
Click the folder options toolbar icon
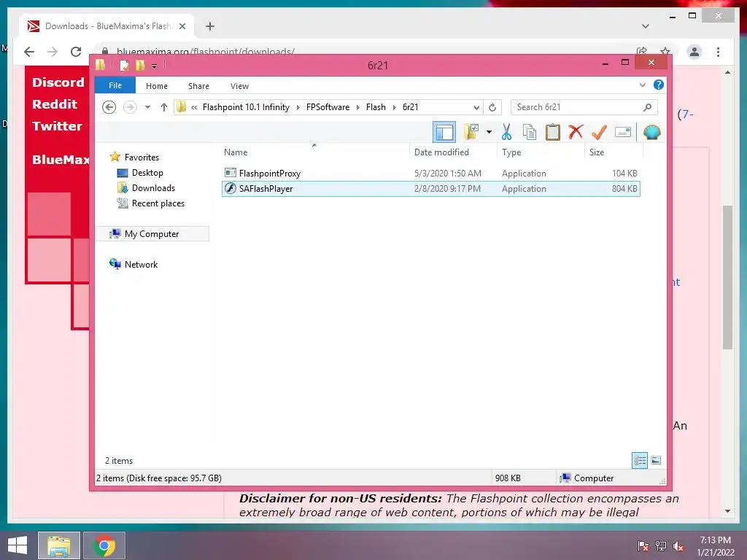click(471, 131)
